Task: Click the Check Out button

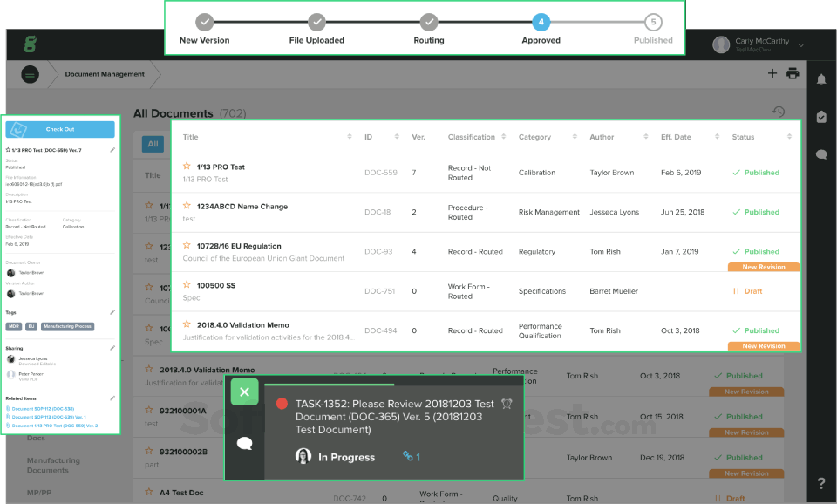Action: [x=60, y=129]
